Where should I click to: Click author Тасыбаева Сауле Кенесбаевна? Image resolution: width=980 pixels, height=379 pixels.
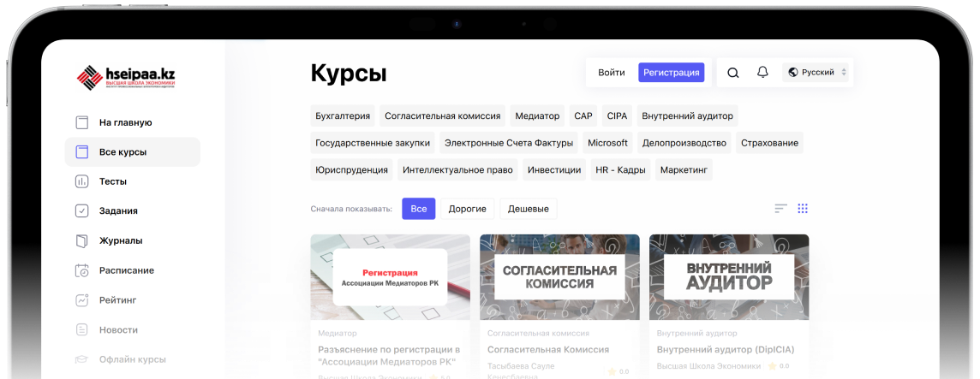pyautogui.click(x=521, y=371)
